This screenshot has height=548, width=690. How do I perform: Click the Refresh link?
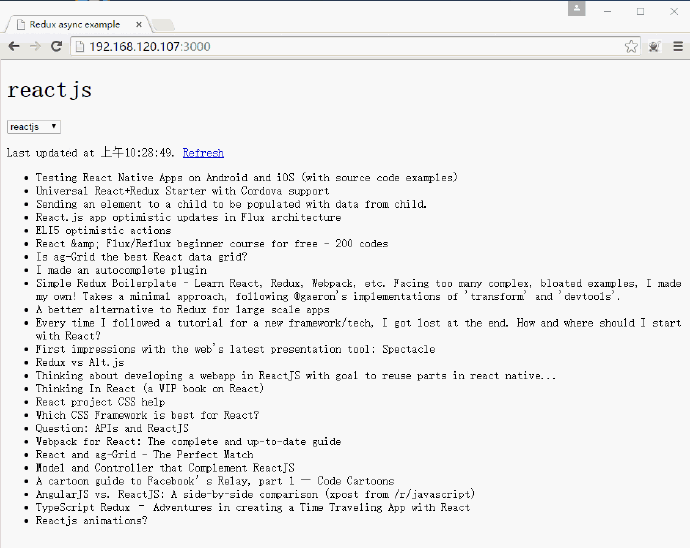[203, 153]
